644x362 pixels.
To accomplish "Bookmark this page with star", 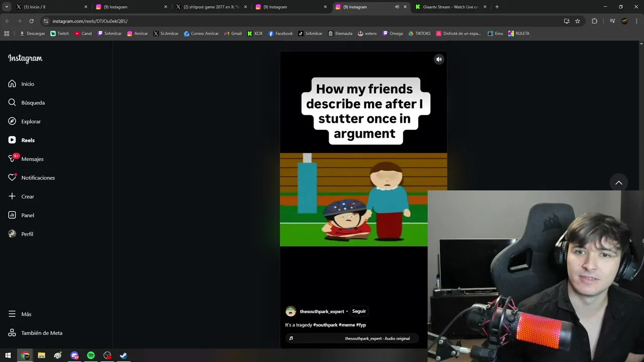I will (x=578, y=21).
